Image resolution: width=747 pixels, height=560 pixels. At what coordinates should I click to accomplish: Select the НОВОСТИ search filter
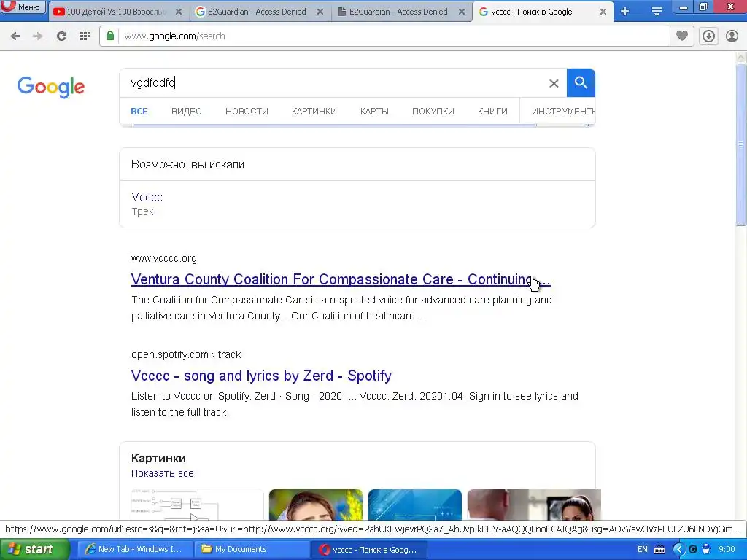click(247, 112)
